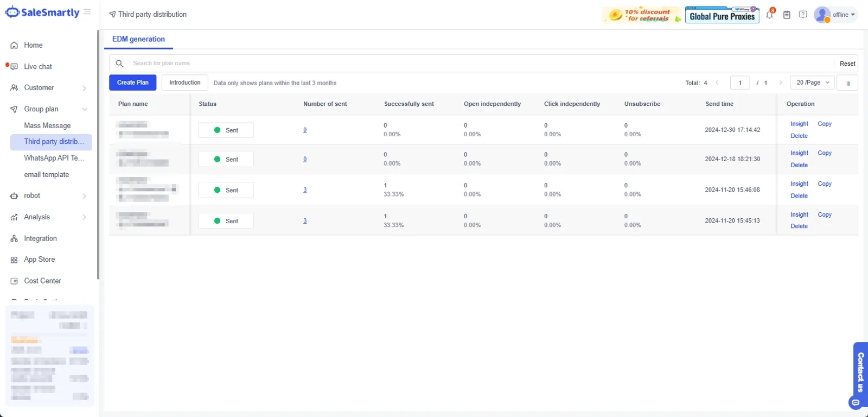
Task: Open Insight for the 2024-12-30 plan
Action: coord(799,124)
